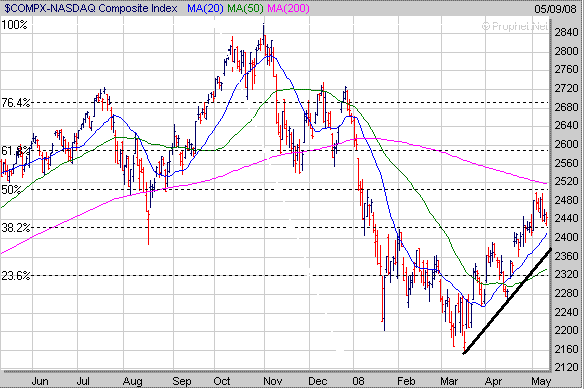Image resolution: width=584 pixels, height=389 pixels.
Task: Select the MA(50) legend label
Action: [x=245, y=8]
